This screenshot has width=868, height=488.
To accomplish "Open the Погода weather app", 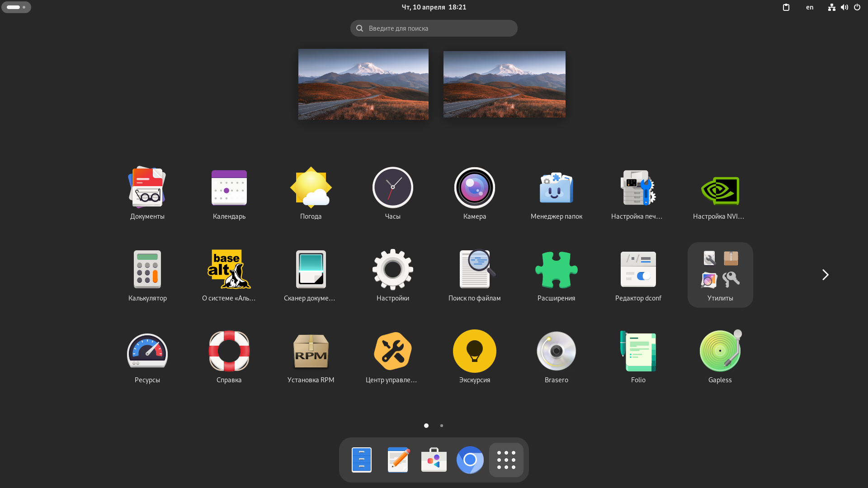I will (311, 193).
